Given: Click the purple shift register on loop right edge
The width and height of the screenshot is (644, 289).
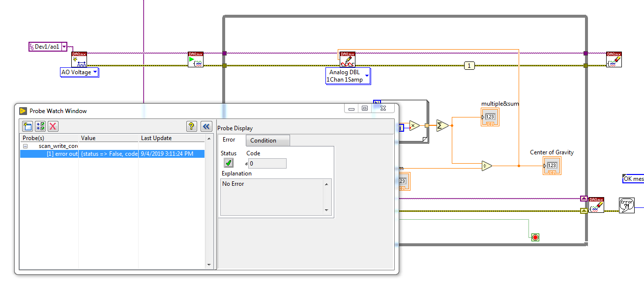Looking at the screenshot, I should [x=584, y=199].
